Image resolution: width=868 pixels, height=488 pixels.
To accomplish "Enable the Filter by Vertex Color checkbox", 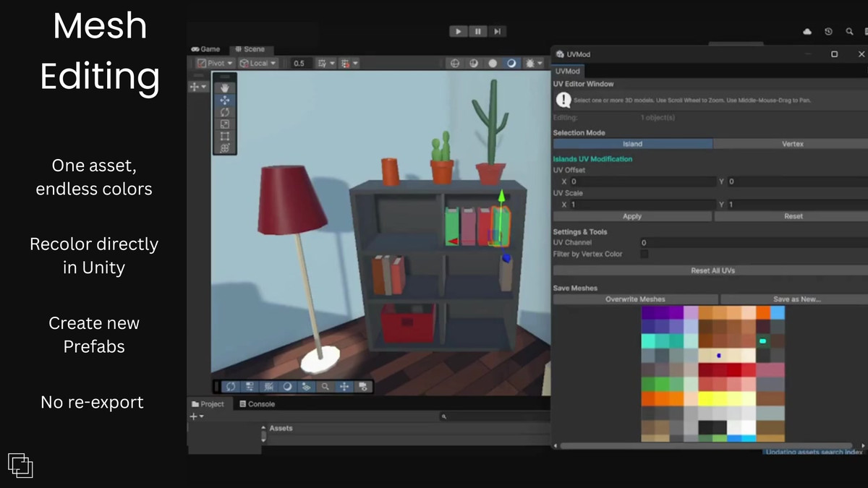I will [x=643, y=254].
